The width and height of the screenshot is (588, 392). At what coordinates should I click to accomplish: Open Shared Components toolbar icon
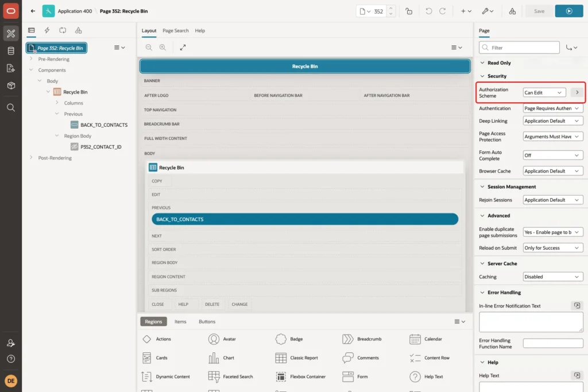coord(512,11)
